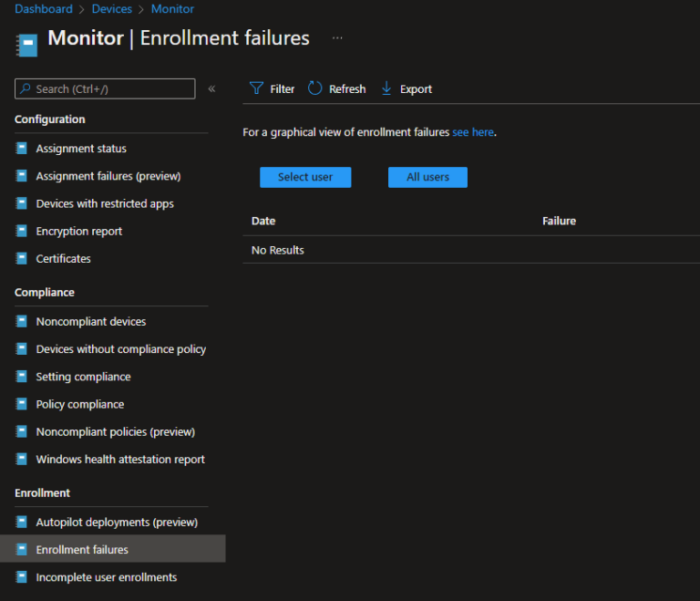Click the All users button
This screenshot has width=700, height=601.
tap(427, 177)
